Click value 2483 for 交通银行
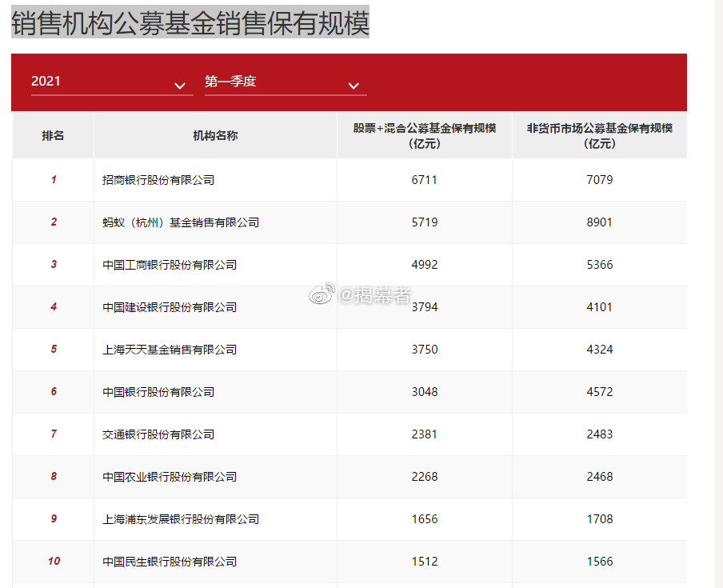 click(599, 434)
